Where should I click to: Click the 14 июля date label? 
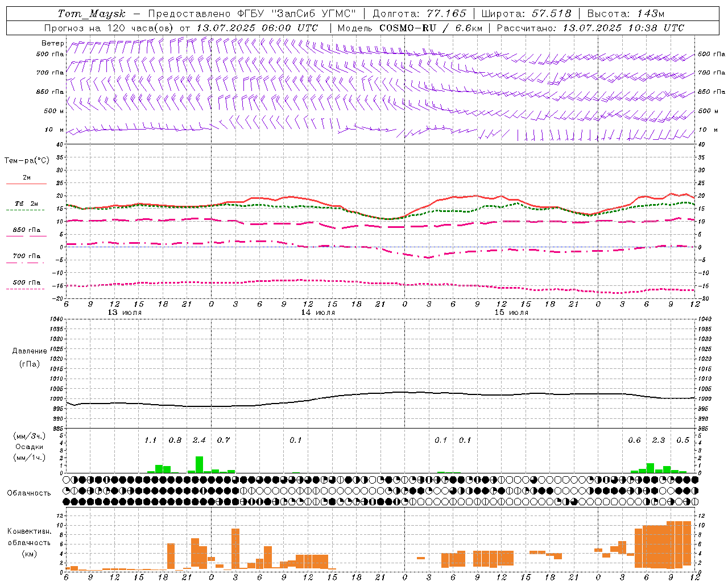318,313
